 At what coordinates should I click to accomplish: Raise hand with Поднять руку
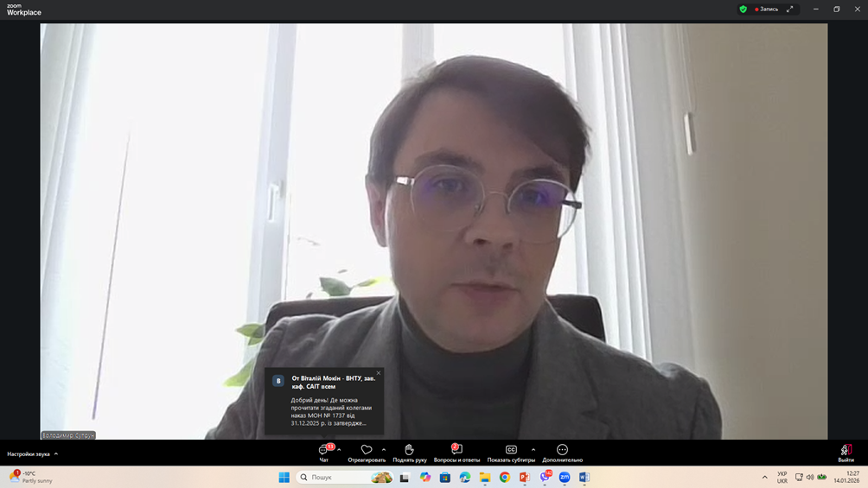(x=410, y=453)
